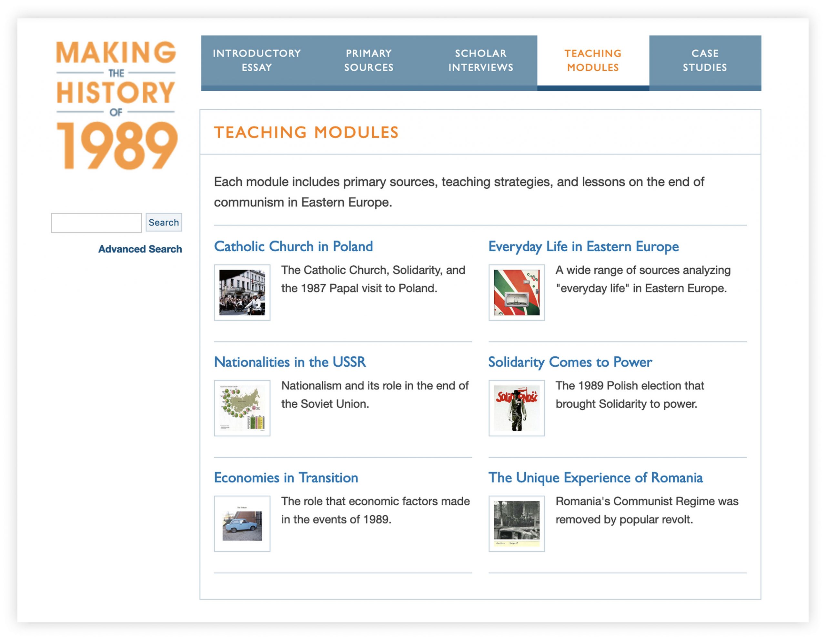Viewport: 826px width, 644px height.
Task: Click the blue Trabant car thumbnail
Action: 242,524
